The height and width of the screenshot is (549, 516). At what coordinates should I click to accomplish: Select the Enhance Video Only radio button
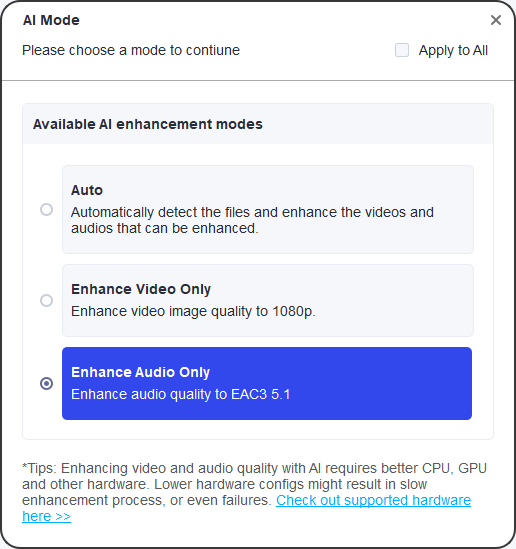(x=46, y=300)
